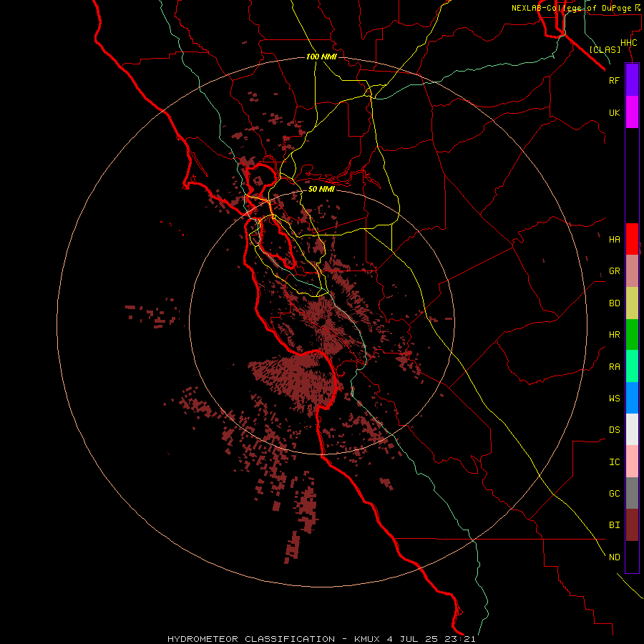Click the GC gray legend swatch

(x=632, y=493)
